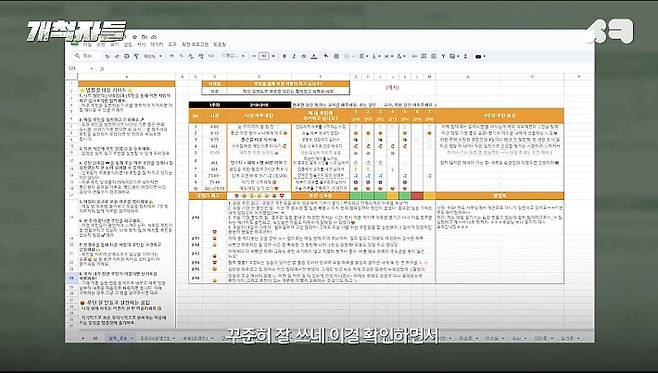
Task: Open the text rotation dropdown
Action: tap(401, 56)
